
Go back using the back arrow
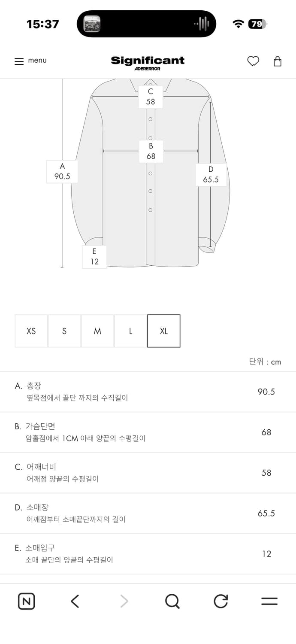click(75, 601)
